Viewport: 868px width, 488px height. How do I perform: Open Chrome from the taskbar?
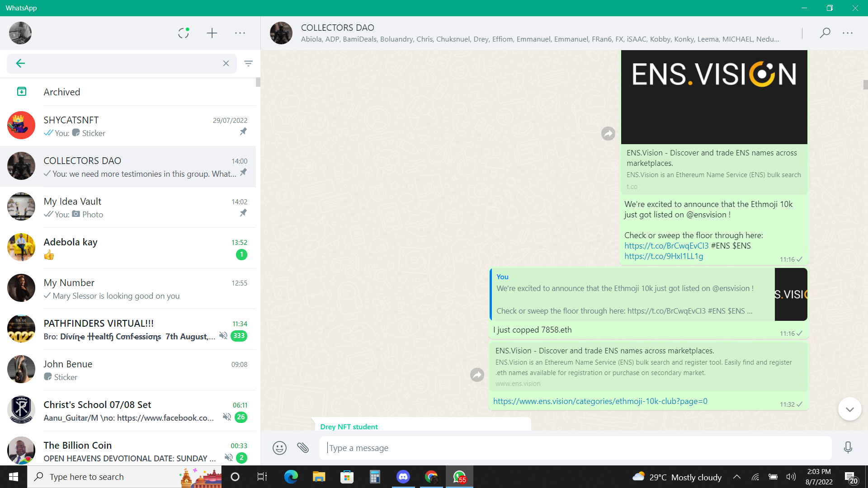coord(431,477)
